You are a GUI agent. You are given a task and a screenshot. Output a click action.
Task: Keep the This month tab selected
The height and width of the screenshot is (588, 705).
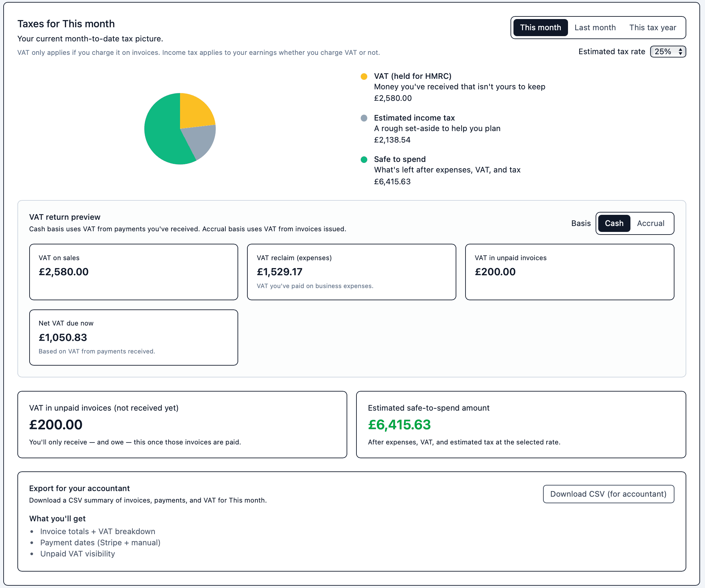coord(540,28)
